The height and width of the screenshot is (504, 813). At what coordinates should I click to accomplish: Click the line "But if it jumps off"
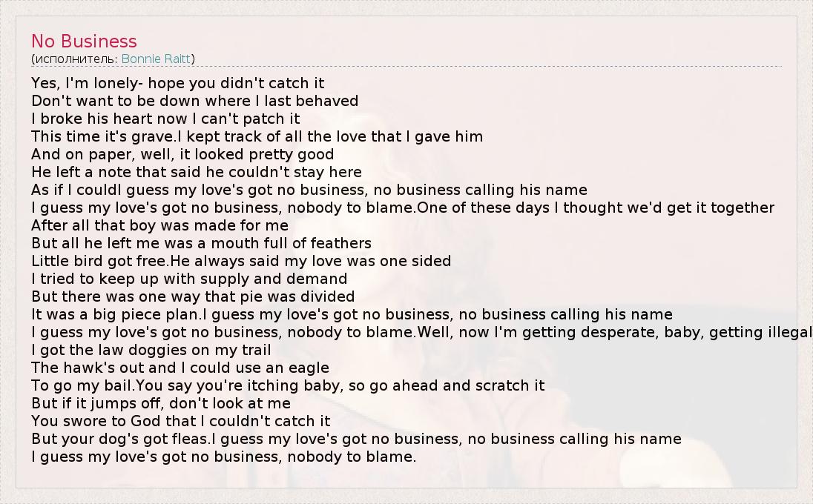point(161,403)
